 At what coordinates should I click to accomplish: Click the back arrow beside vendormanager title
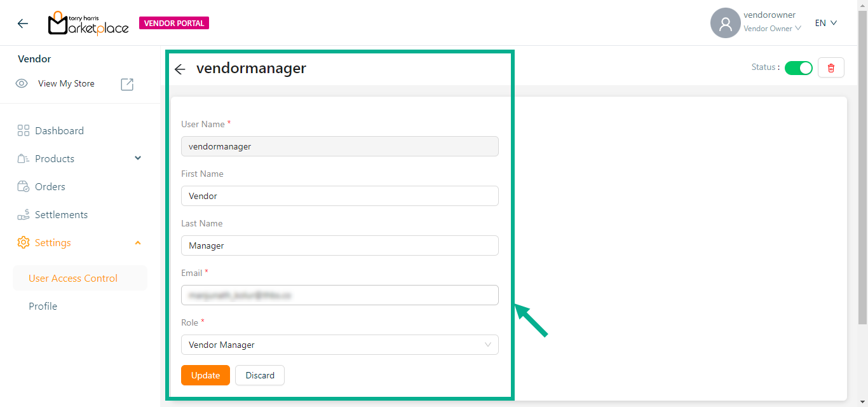coord(180,69)
